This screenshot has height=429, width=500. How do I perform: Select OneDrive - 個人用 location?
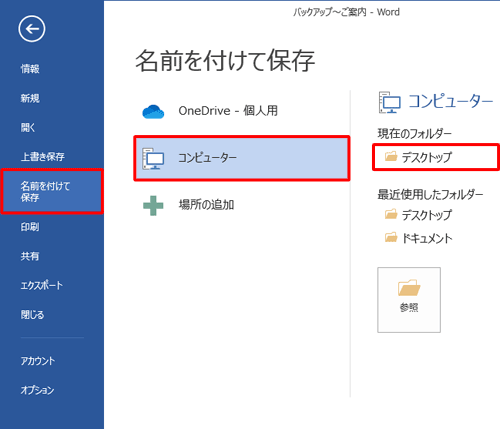[242, 111]
